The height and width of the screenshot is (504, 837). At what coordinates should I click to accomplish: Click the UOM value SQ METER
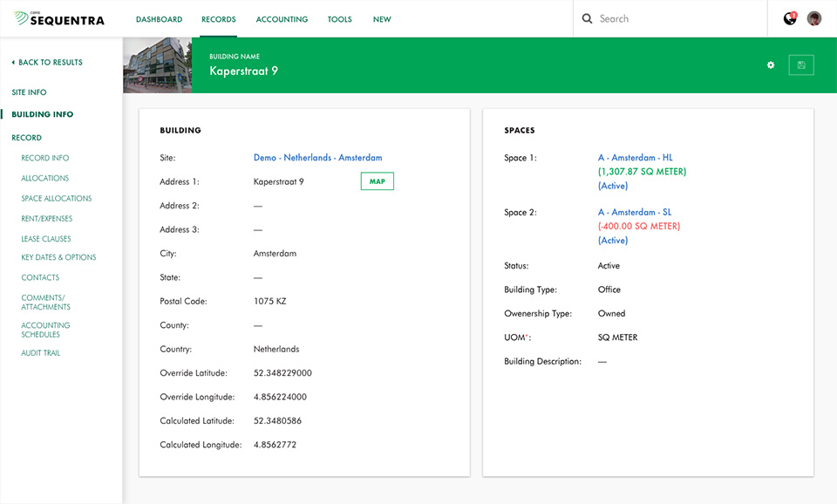[x=617, y=337]
